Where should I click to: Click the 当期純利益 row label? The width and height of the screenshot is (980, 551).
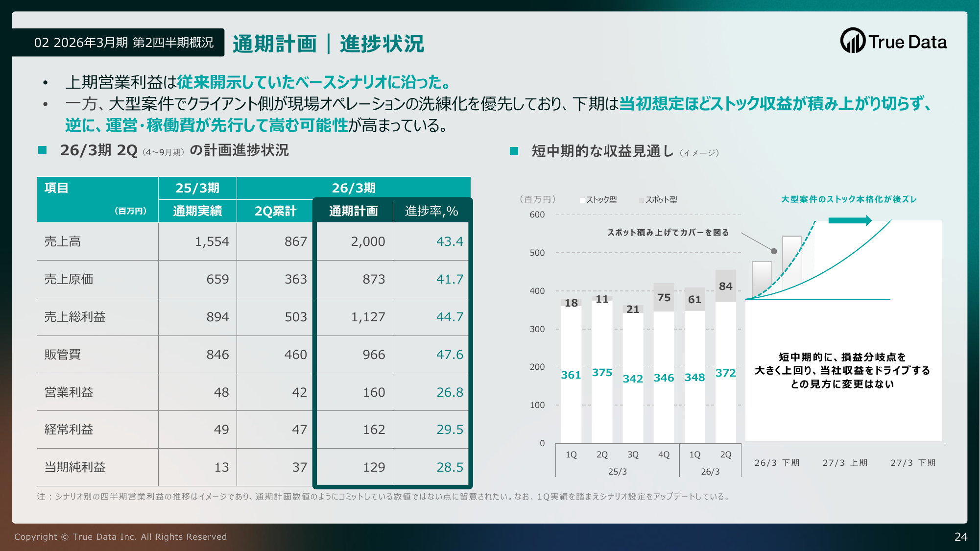75,467
